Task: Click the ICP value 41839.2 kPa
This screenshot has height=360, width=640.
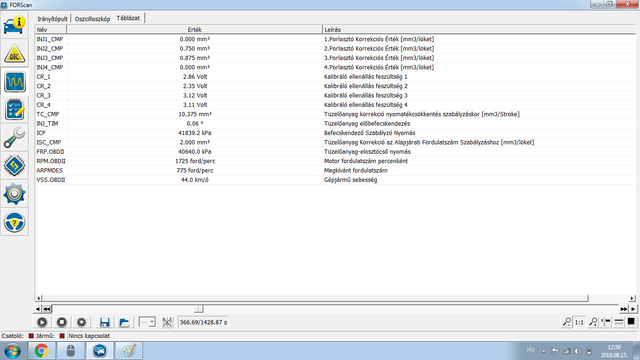Action: pos(195,133)
